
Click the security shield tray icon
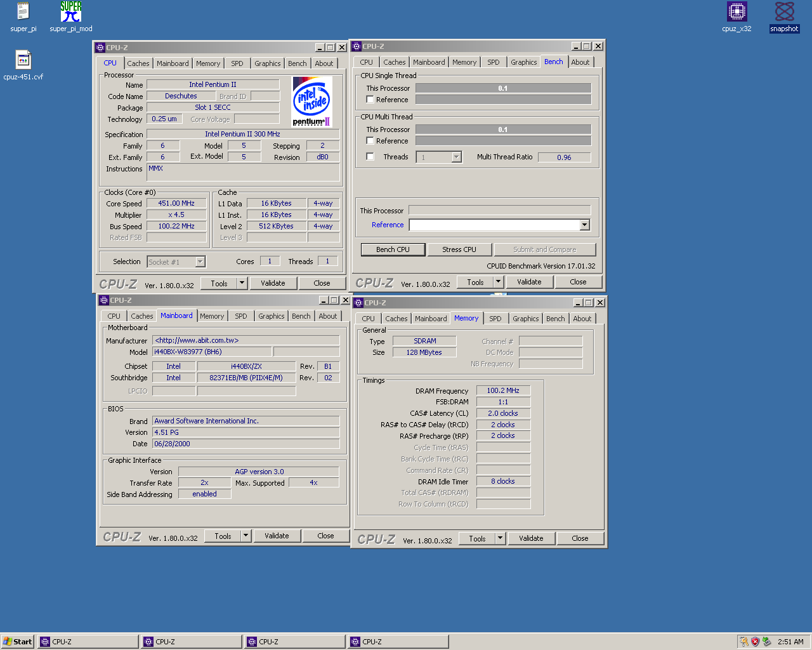755,642
